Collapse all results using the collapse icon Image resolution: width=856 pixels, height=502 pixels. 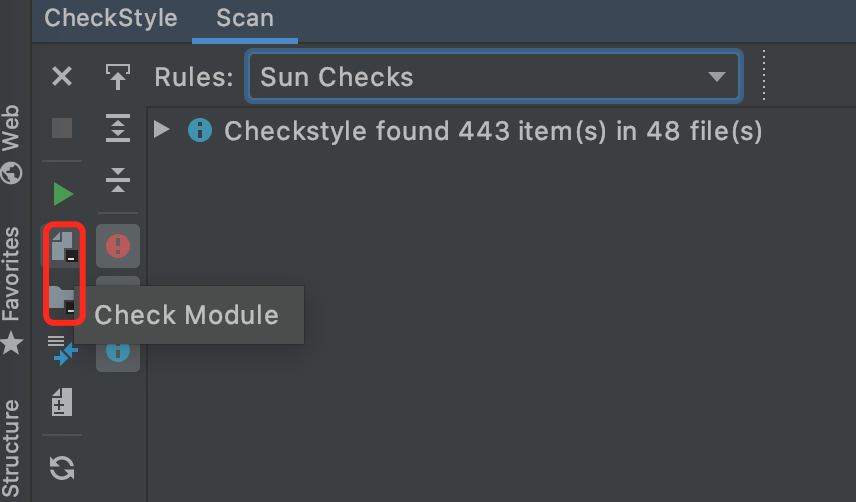pyautogui.click(x=118, y=181)
